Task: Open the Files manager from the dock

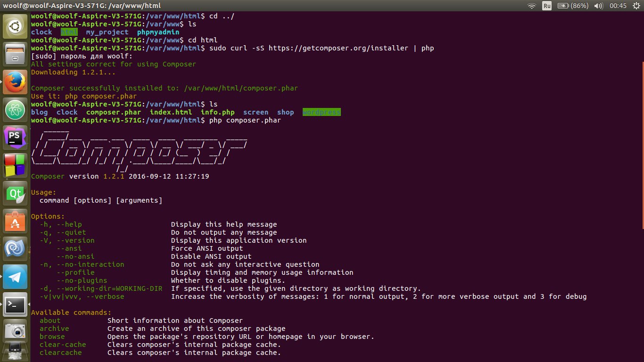Action: pos(15,54)
